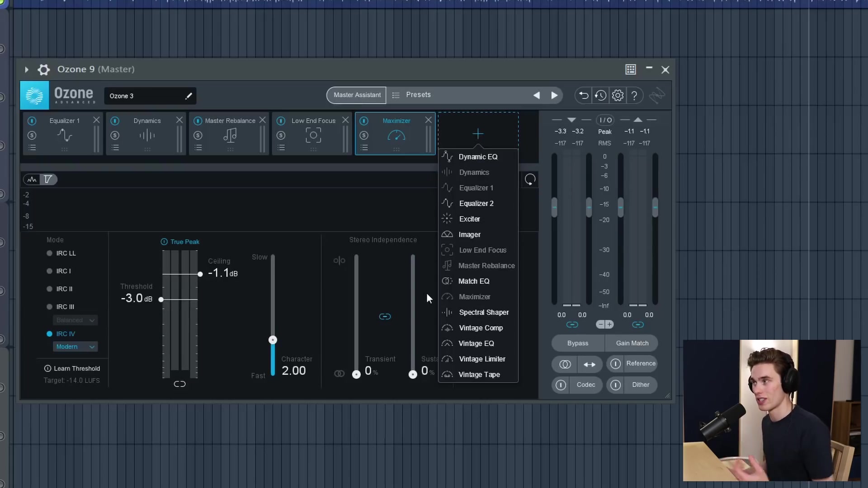Open the Help question mark
868x488 pixels.
(x=634, y=95)
